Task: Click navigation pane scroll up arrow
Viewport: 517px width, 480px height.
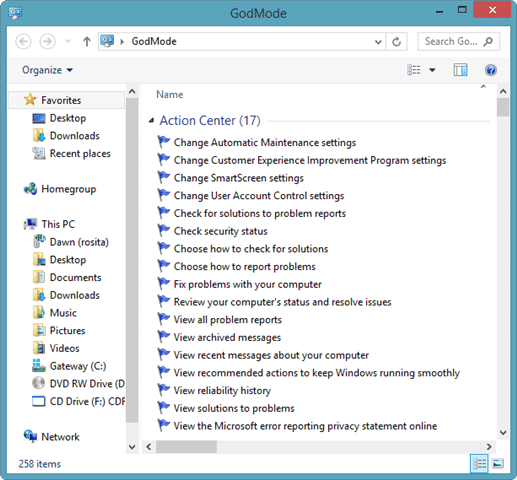Action: click(132, 91)
